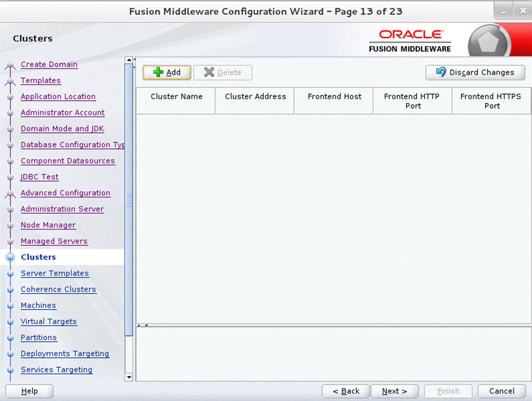Viewport: 532px width, 401px height.
Task: Open the Virtual Targets configuration step
Action: click(49, 321)
